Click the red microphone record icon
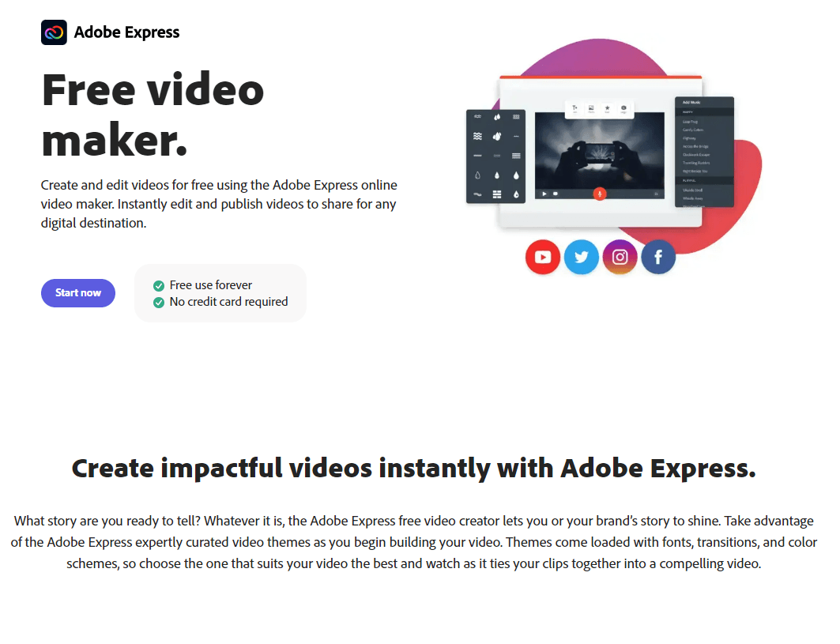 click(600, 194)
